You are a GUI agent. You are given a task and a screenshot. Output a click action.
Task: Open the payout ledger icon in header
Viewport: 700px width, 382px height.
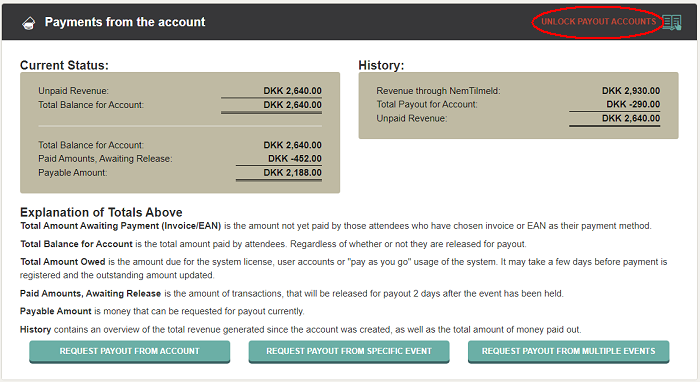[x=671, y=22]
